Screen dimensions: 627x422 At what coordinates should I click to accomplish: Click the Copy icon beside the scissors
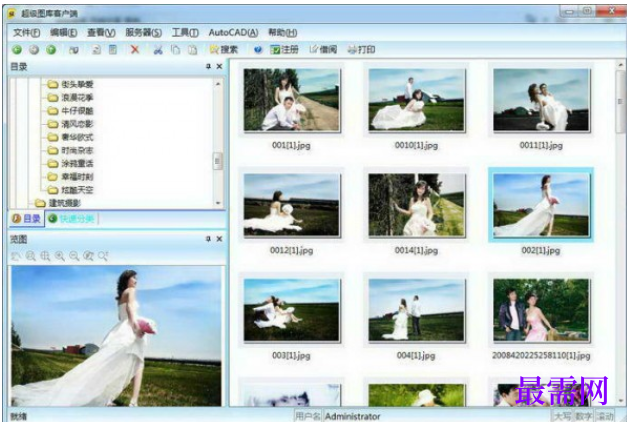(175, 50)
